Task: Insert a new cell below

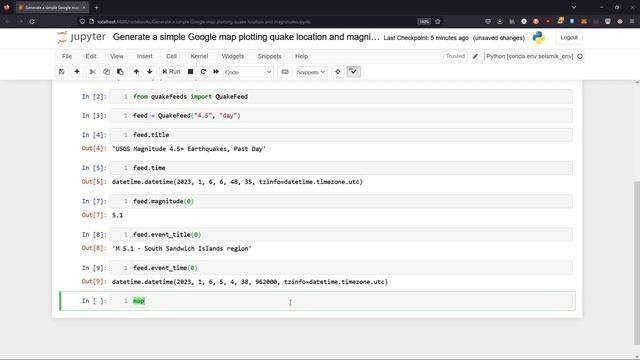Action: pos(77,72)
